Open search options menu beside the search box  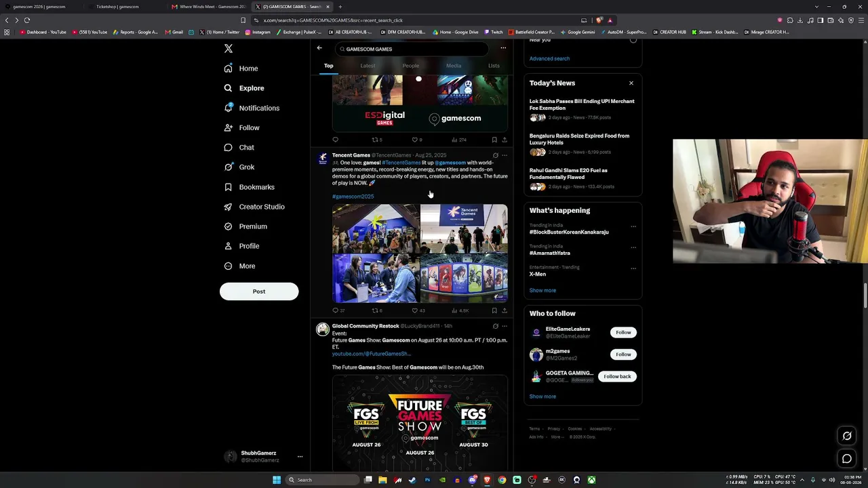tap(503, 48)
